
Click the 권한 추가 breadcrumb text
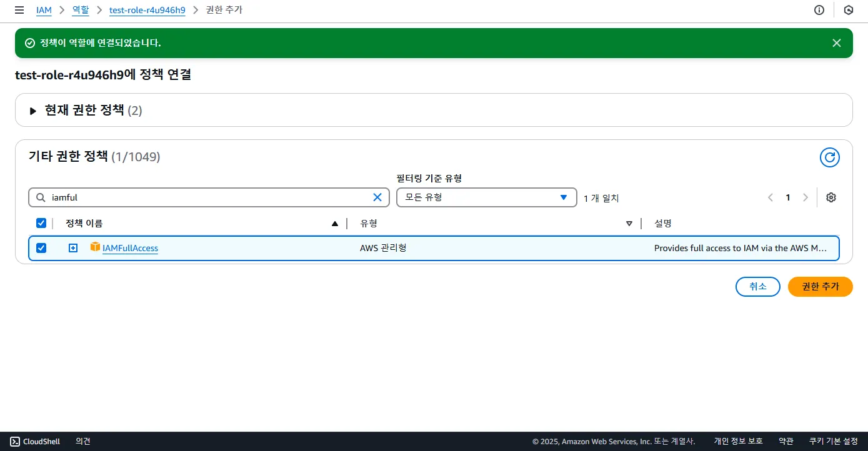coord(224,10)
